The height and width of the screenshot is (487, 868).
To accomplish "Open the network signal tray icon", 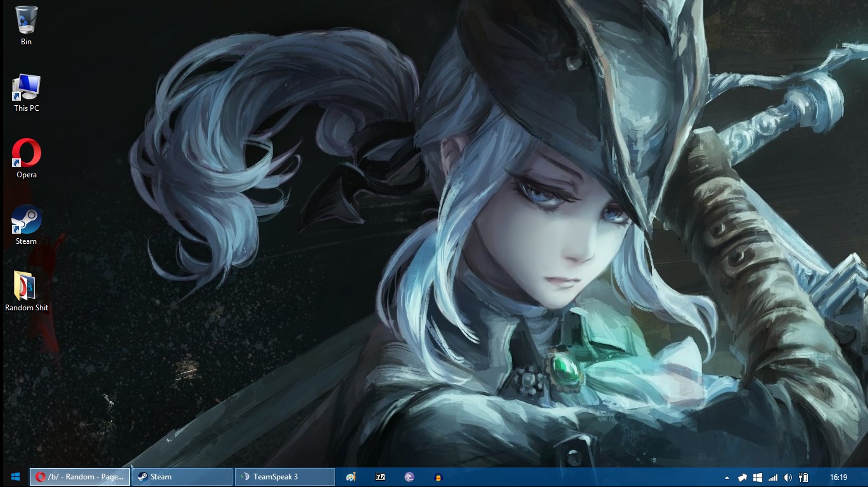I will (773, 477).
